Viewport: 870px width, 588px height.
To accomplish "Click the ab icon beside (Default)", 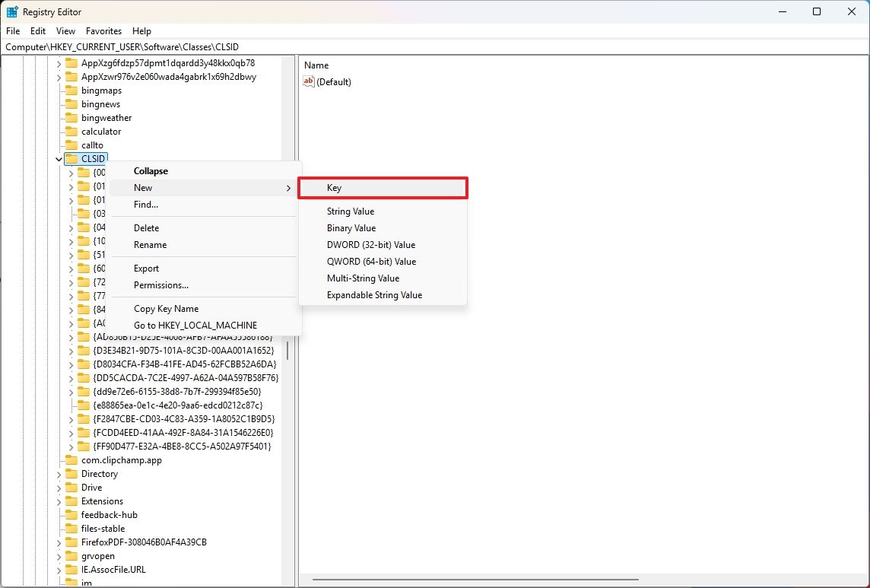I will pyautogui.click(x=308, y=81).
